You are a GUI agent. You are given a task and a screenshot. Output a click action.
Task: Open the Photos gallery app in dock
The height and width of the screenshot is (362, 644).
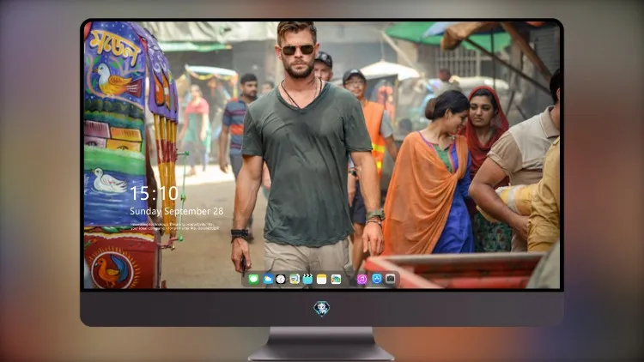pyautogui.click(x=336, y=279)
